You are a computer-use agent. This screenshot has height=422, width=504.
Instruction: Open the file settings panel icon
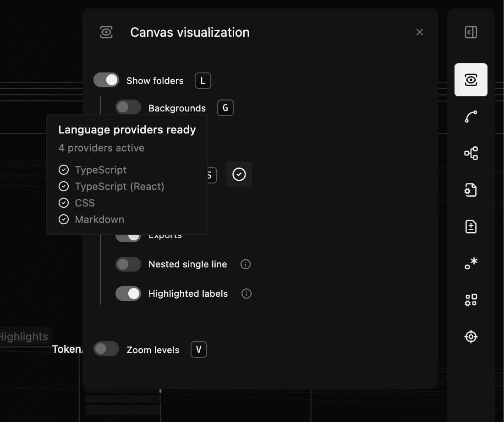click(471, 189)
